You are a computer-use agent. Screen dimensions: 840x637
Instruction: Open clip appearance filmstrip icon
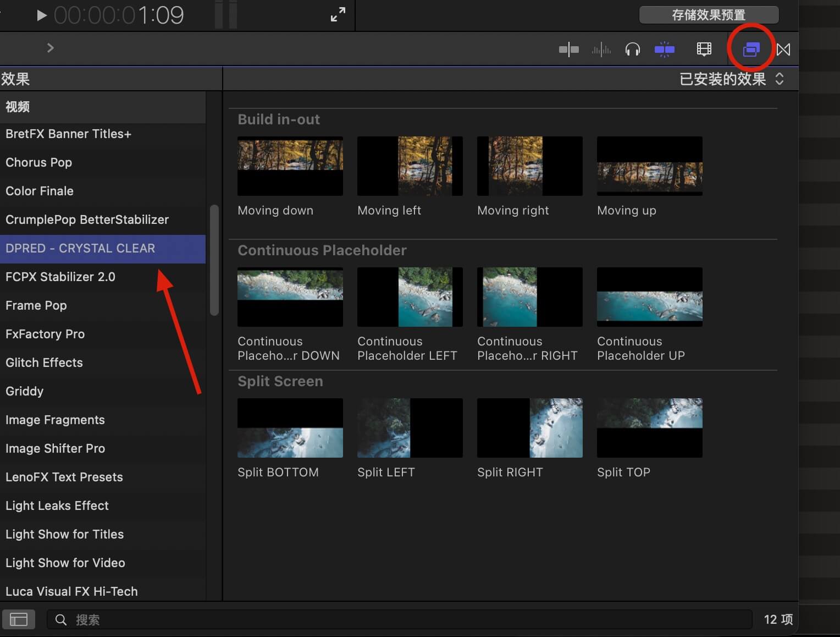pyautogui.click(x=704, y=50)
